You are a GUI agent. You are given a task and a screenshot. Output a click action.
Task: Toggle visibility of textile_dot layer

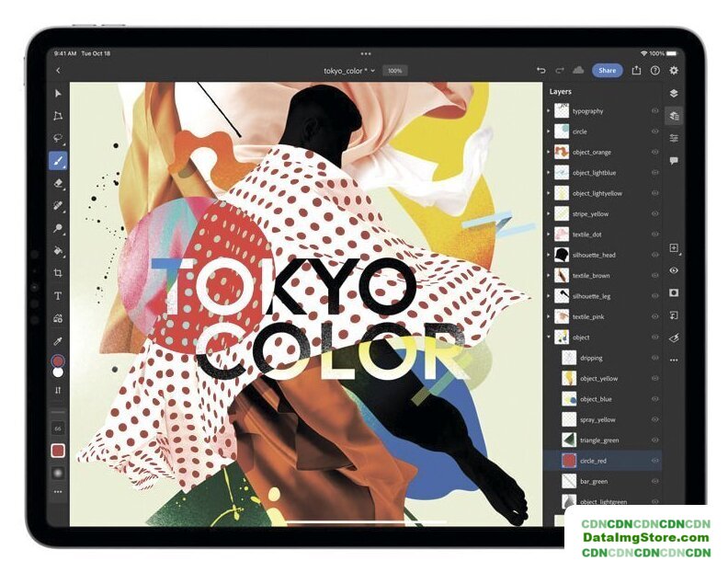tap(655, 235)
